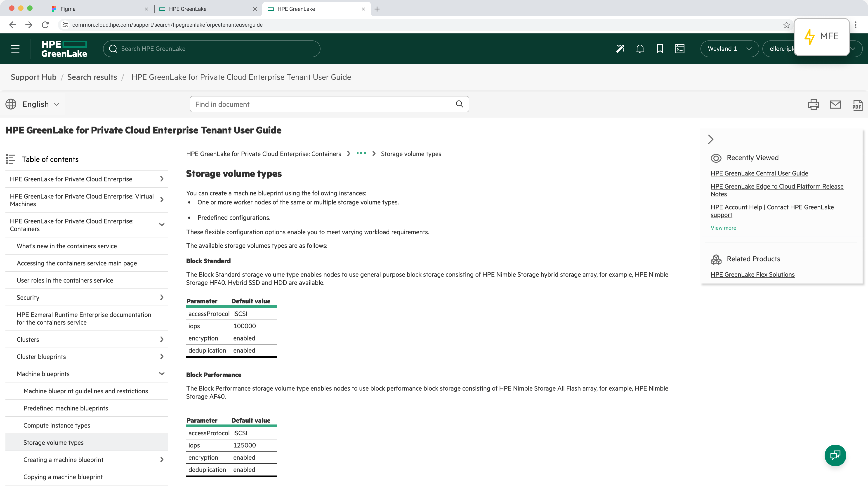Open HPE GreenLake Central User Guide link
The image size is (868, 488).
[759, 173]
